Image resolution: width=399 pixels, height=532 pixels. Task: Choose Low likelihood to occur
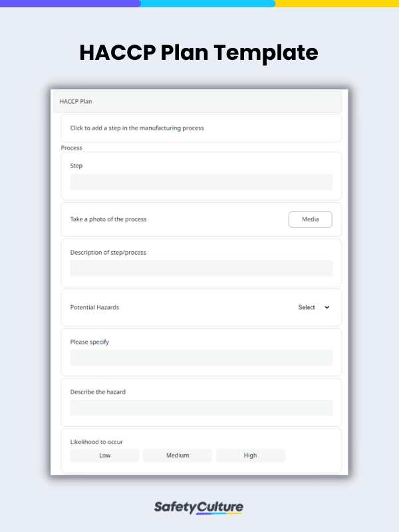[104, 456]
